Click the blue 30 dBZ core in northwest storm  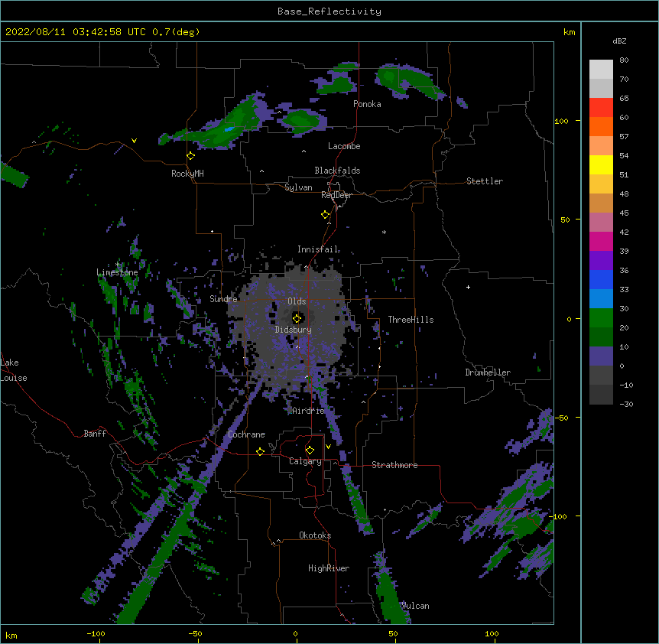[x=229, y=129]
